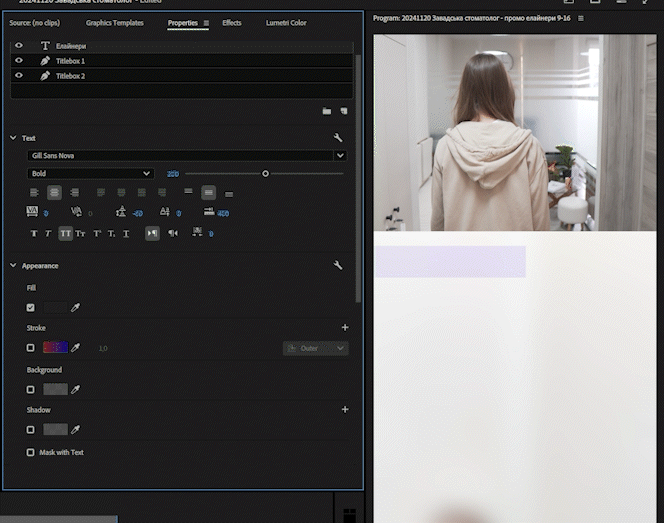Create new group with folder icon
The image size is (664, 523).
tap(326, 111)
